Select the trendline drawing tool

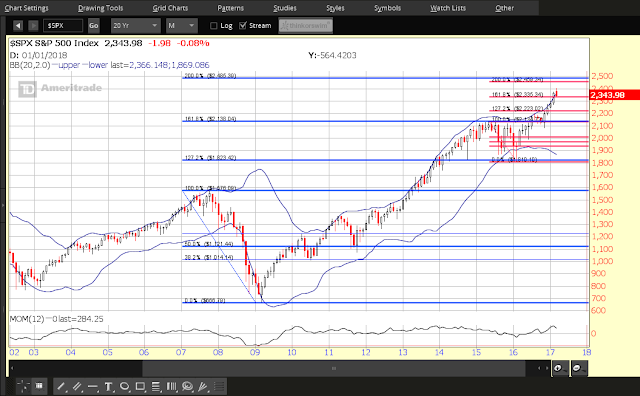pyautogui.click(x=61, y=386)
